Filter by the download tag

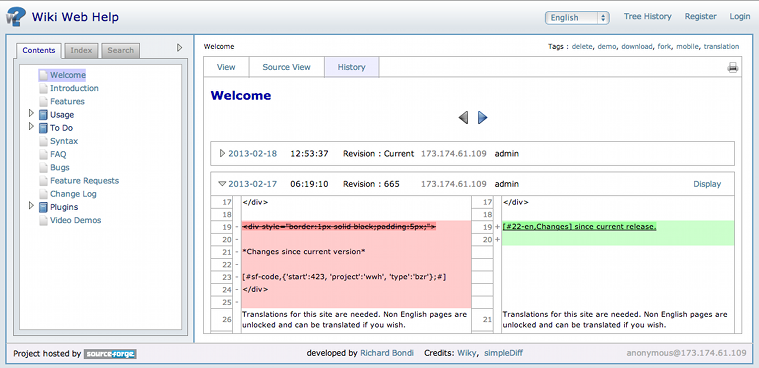pyautogui.click(x=637, y=47)
